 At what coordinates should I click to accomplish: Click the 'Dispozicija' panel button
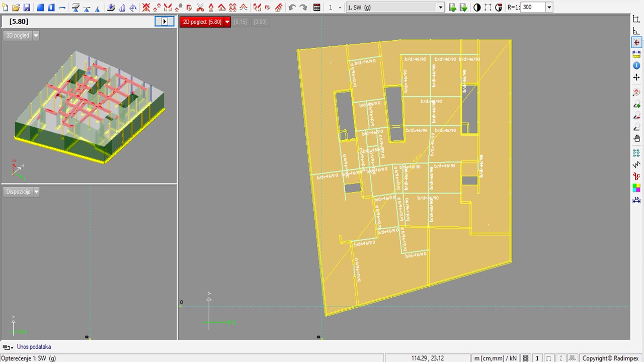18,192
